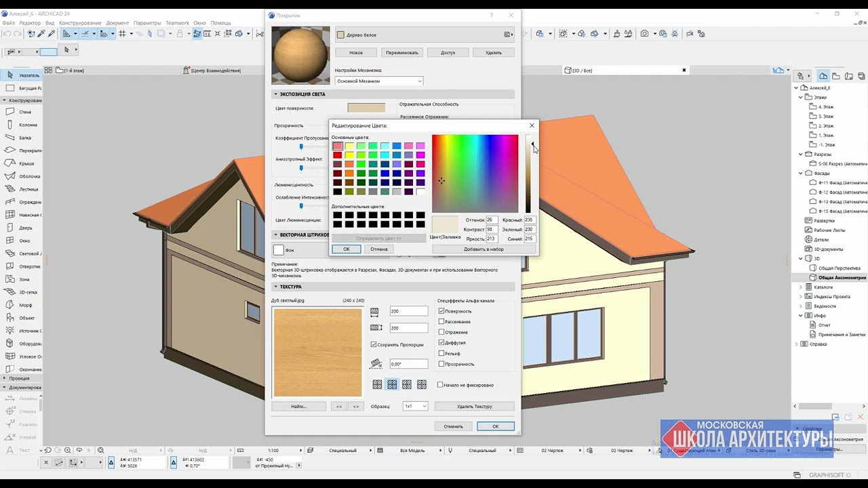Open the Project Map navigator icon
The width and height of the screenshot is (868, 488).
[823, 76]
